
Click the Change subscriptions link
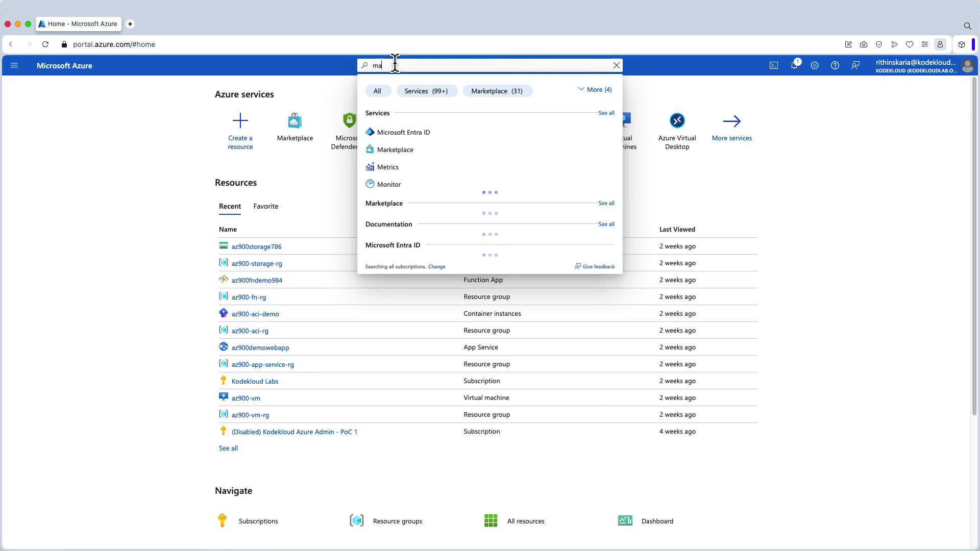pyautogui.click(x=436, y=266)
